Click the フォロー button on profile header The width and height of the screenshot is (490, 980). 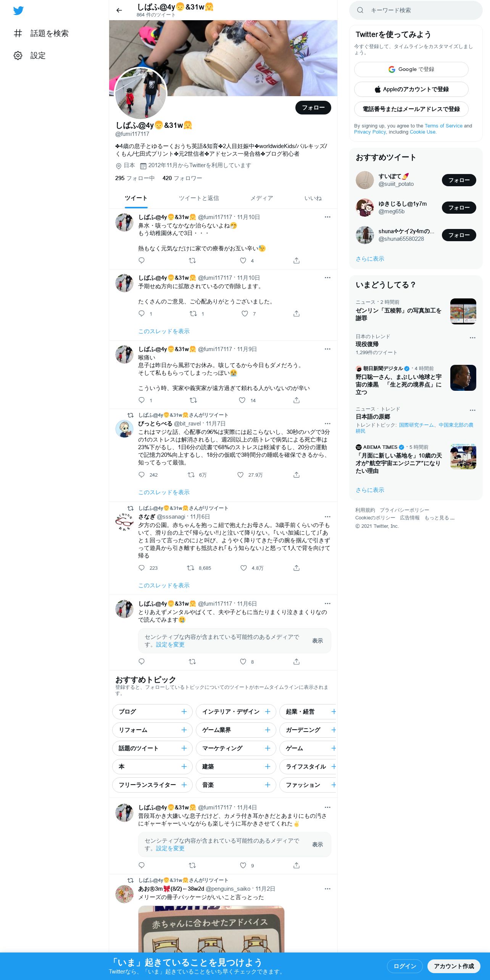[x=313, y=108]
